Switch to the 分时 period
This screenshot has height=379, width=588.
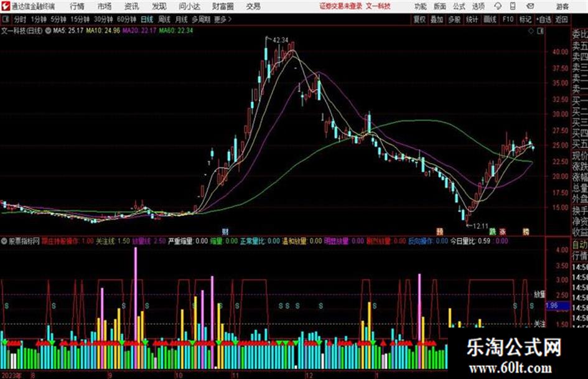[x=21, y=19]
